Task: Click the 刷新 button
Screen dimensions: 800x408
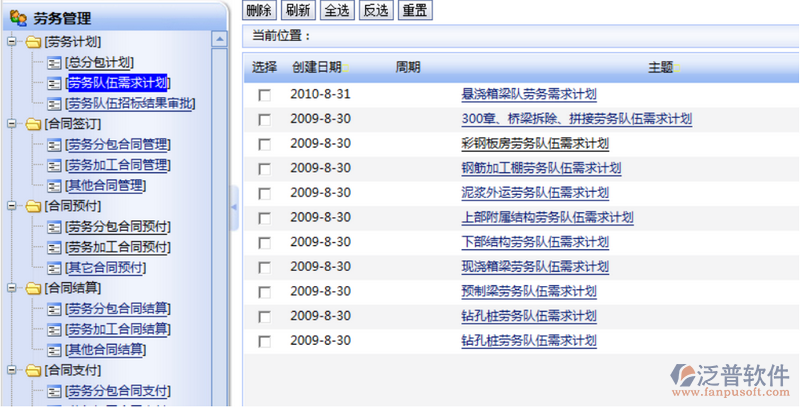Action: tap(298, 11)
